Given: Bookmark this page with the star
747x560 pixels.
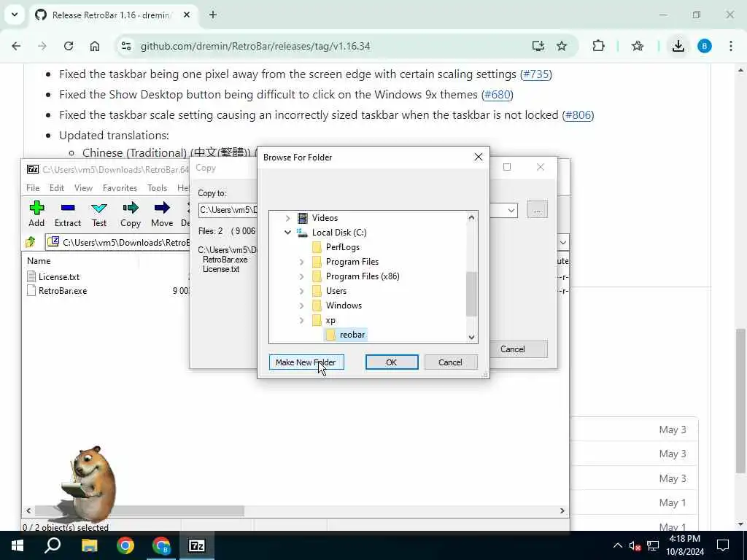Looking at the screenshot, I should pyautogui.click(x=562, y=46).
